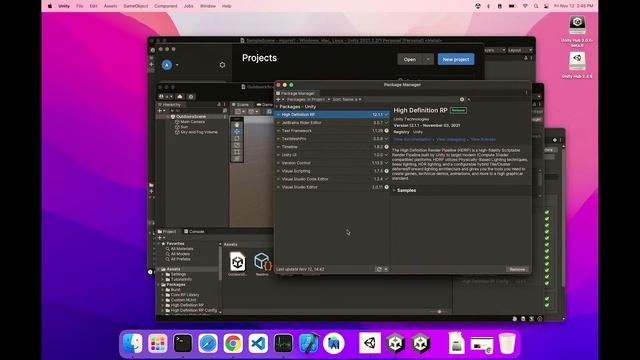Open Activity Monitor from the Dock
640x360 pixels.
coord(283,343)
